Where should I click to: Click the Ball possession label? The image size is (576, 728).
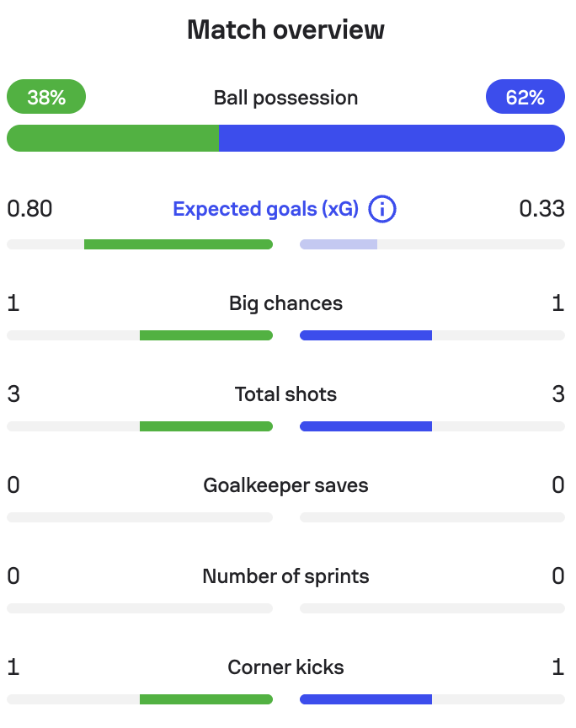tap(286, 98)
